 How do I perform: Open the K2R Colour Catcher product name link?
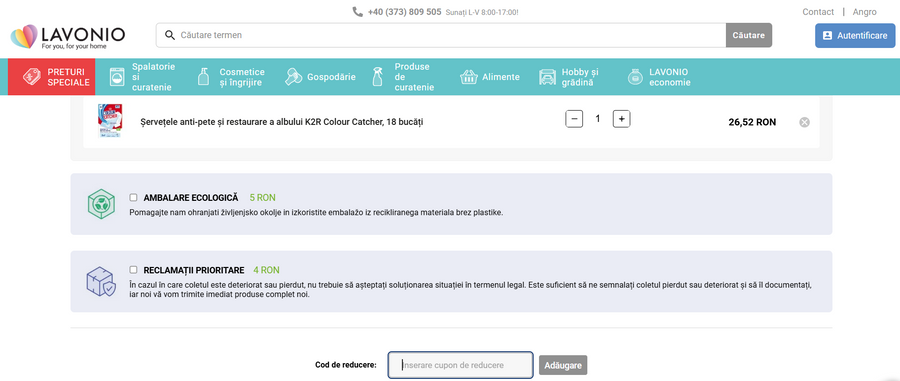(x=281, y=122)
